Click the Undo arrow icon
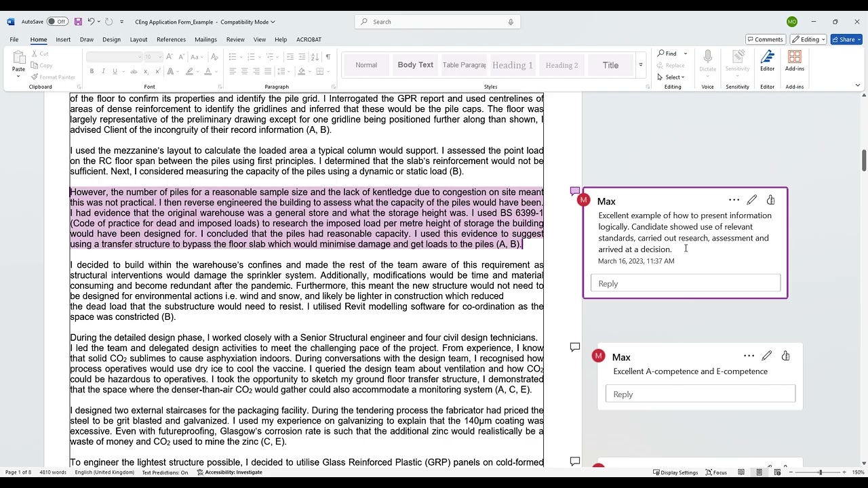The height and width of the screenshot is (488, 868). (91, 22)
